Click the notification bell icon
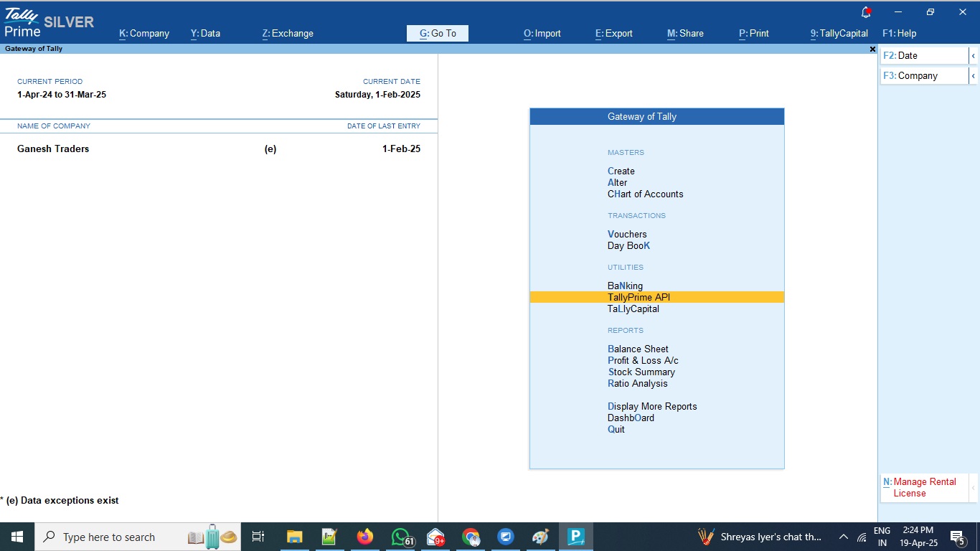The height and width of the screenshot is (551, 980). pos(866,12)
